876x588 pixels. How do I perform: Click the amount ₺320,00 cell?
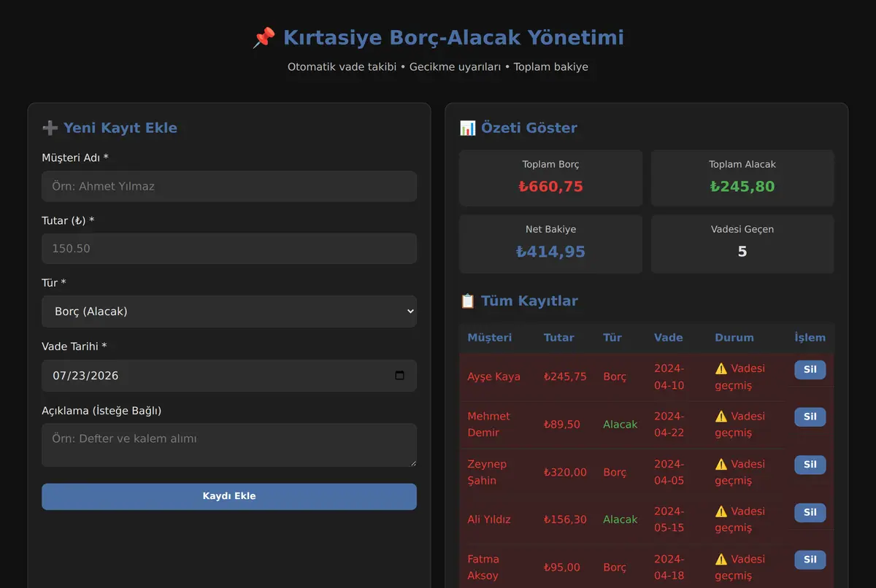point(565,472)
